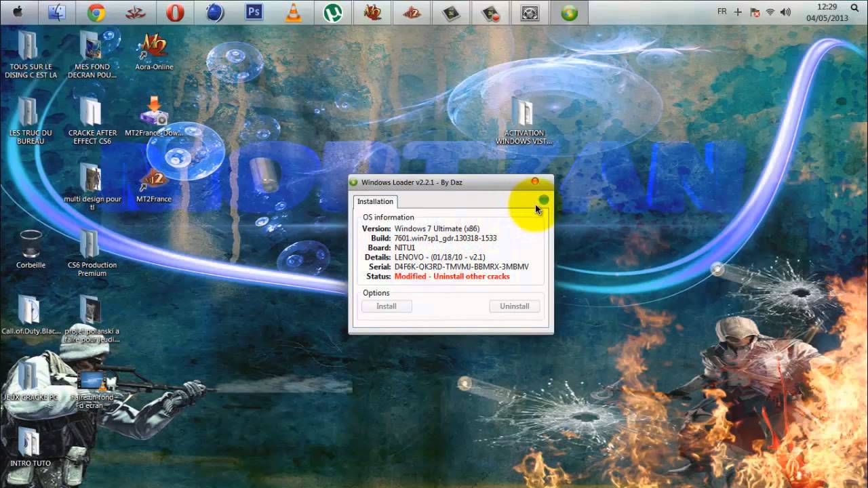Select the green Windows Loader taskbar icon
The height and width of the screenshot is (488, 868).
pyautogui.click(x=569, y=12)
